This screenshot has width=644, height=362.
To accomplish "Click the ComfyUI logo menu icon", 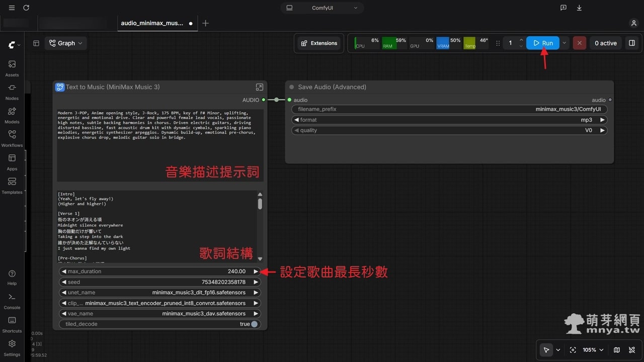I will [x=14, y=45].
